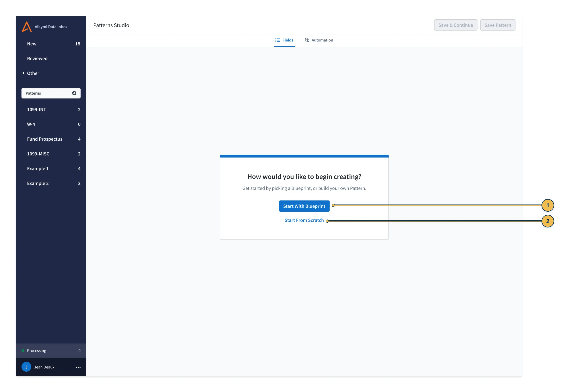Select the Example 1 pattern
The width and height of the screenshot is (570, 392).
pos(51,169)
